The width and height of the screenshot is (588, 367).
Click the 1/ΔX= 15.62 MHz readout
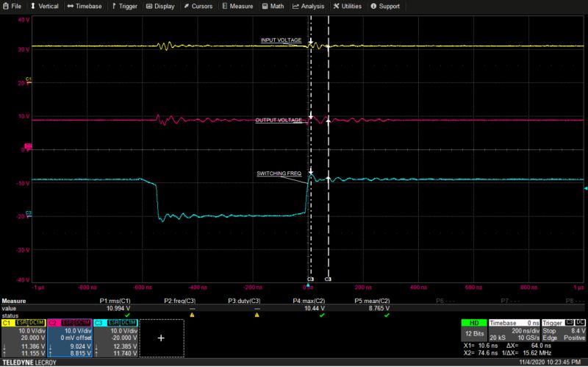pos(526,353)
